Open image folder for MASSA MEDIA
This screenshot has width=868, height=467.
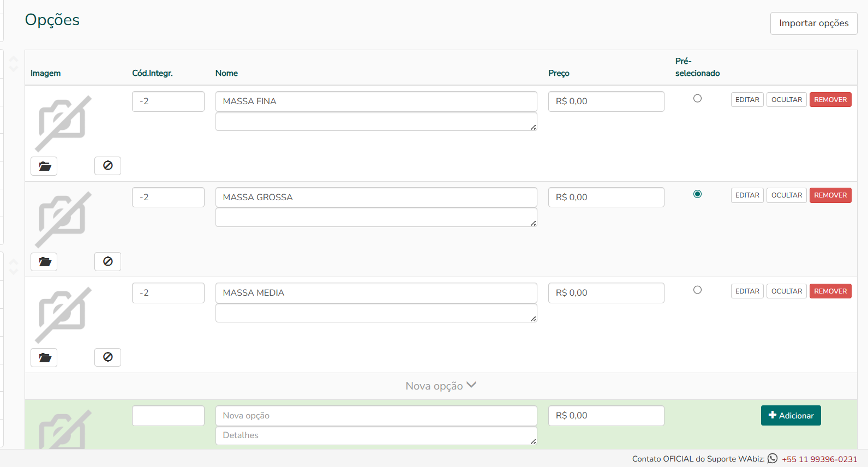point(44,357)
